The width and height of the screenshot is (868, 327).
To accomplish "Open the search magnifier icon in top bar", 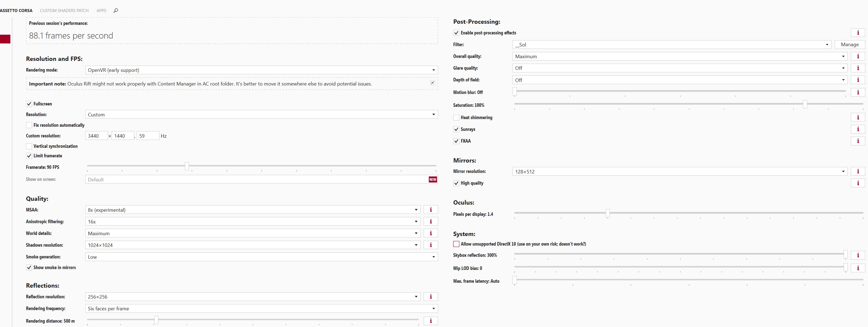I will coord(116,10).
